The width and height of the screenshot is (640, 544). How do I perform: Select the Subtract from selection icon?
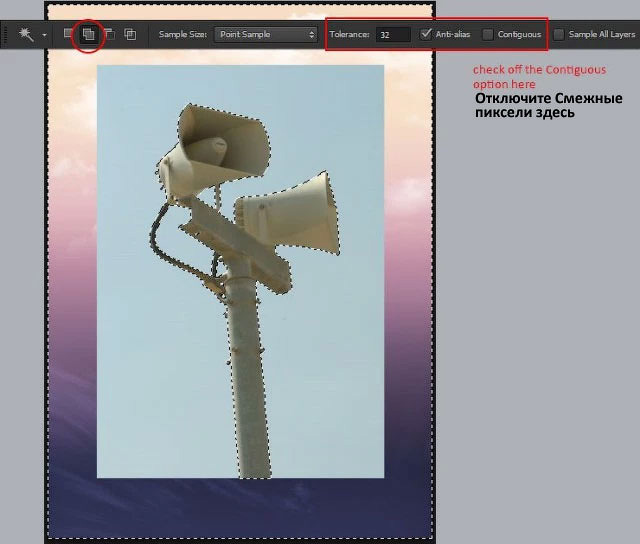pyautogui.click(x=109, y=34)
